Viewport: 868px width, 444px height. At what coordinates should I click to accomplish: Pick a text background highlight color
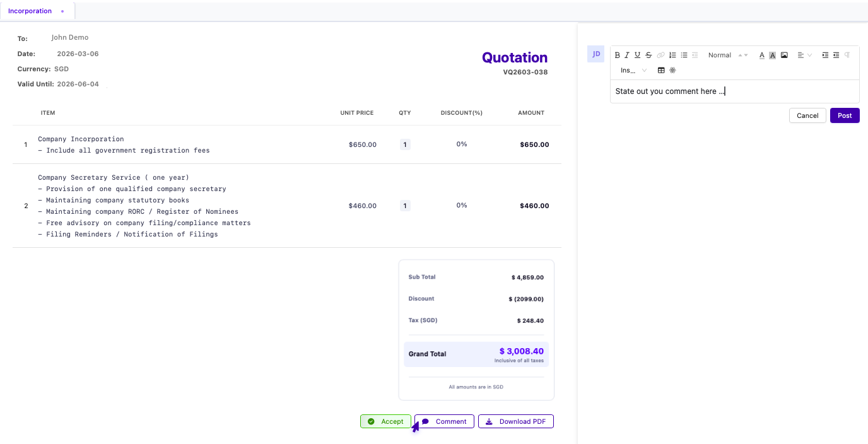[773, 56]
